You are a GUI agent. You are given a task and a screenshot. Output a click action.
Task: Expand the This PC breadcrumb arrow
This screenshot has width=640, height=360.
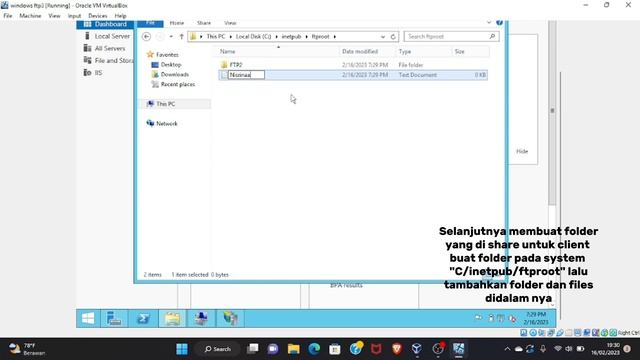tap(230, 37)
